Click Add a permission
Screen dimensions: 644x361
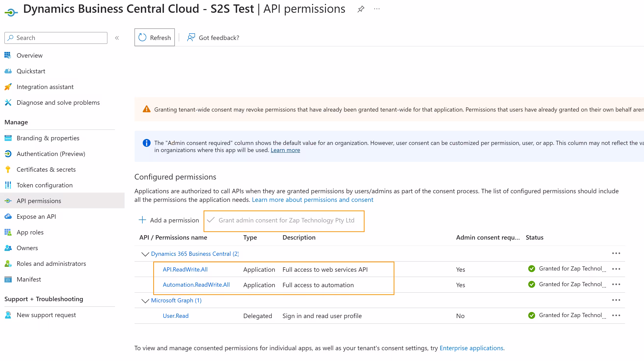point(169,220)
